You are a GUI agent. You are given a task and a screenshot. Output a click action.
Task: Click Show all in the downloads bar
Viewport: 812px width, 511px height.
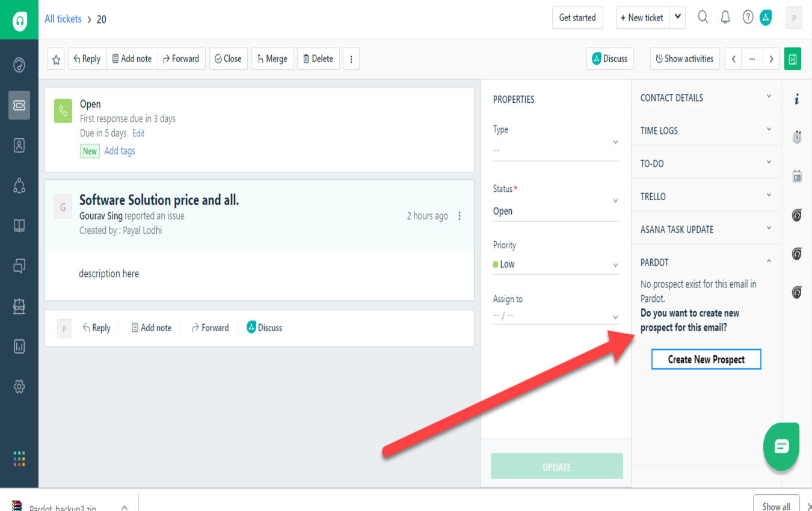776,507
